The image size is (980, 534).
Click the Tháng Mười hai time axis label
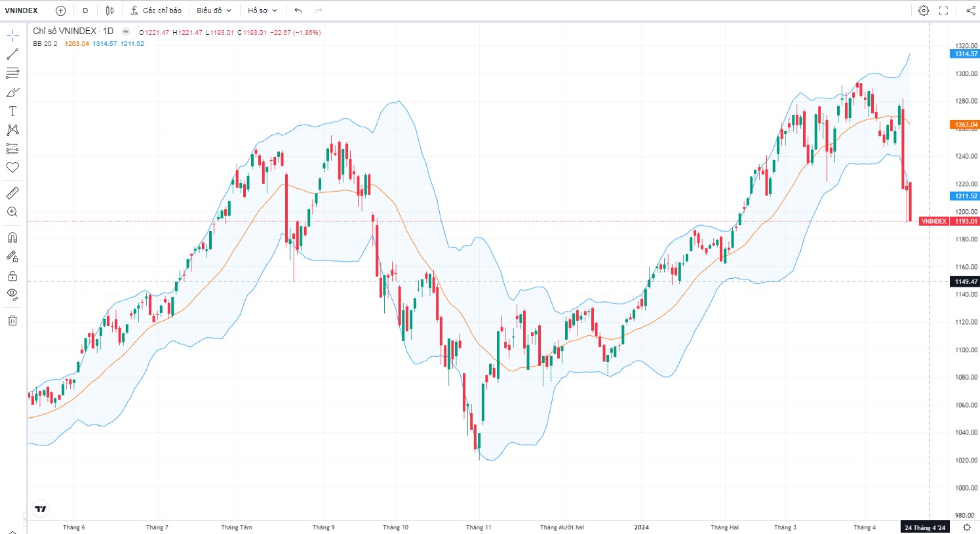(562, 527)
